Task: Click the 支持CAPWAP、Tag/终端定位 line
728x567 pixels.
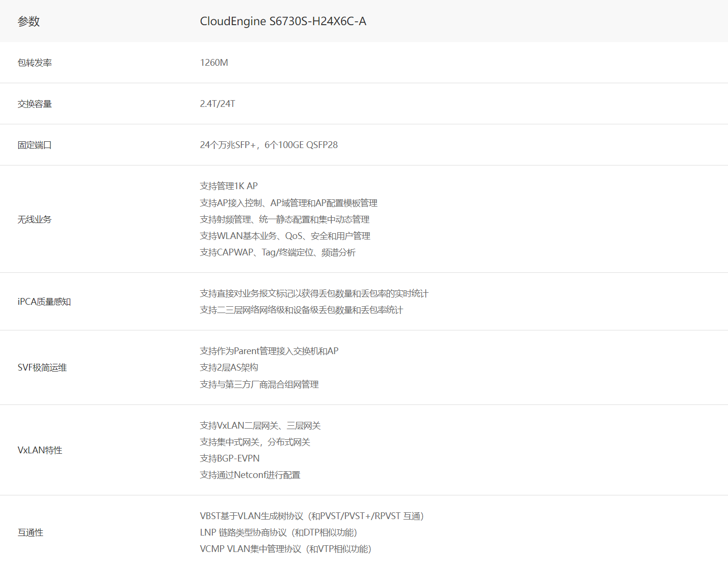Action: pos(277,253)
